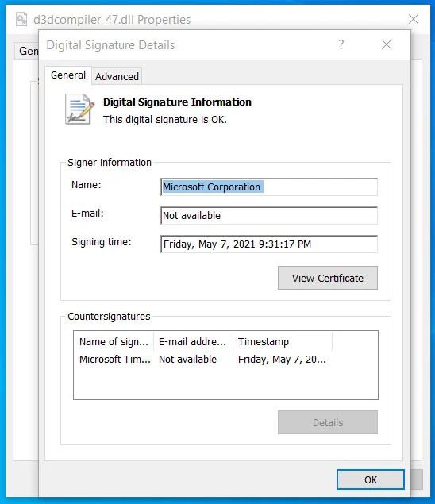Select the Microsoft Tim... countersignature row
The height and width of the screenshot is (504, 435).
click(x=202, y=359)
